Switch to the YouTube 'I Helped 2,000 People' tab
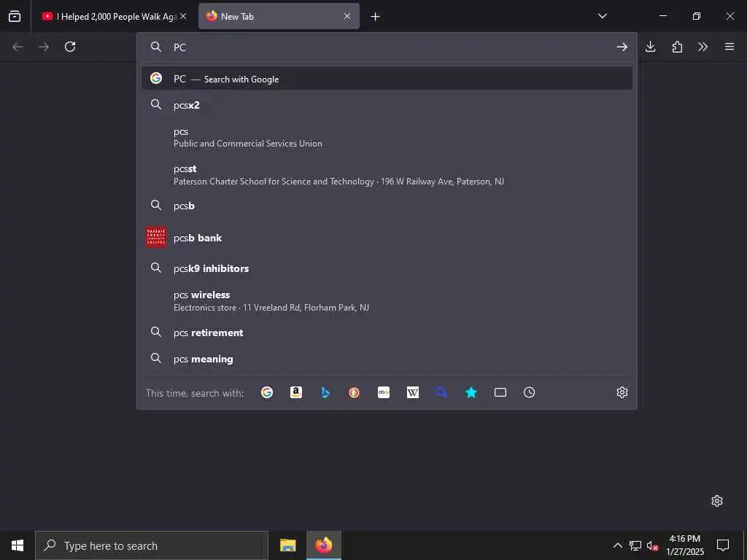 pyautogui.click(x=113, y=16)
